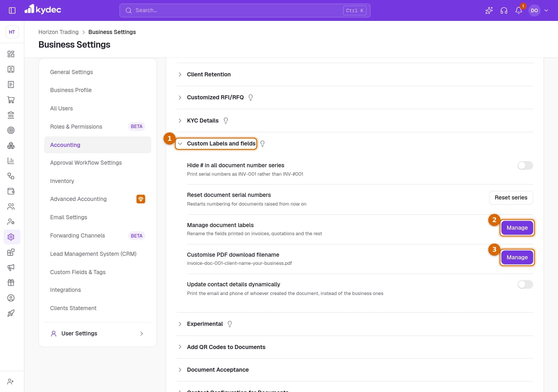Open the notifications bell
The image size is (558, 392).
pyautogui.click(x=519, y=10)
